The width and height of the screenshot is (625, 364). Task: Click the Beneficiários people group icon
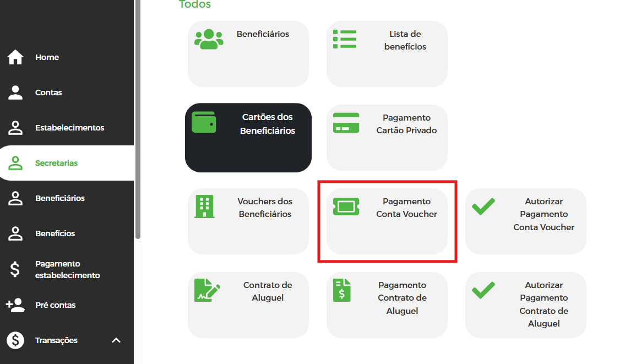209,39
